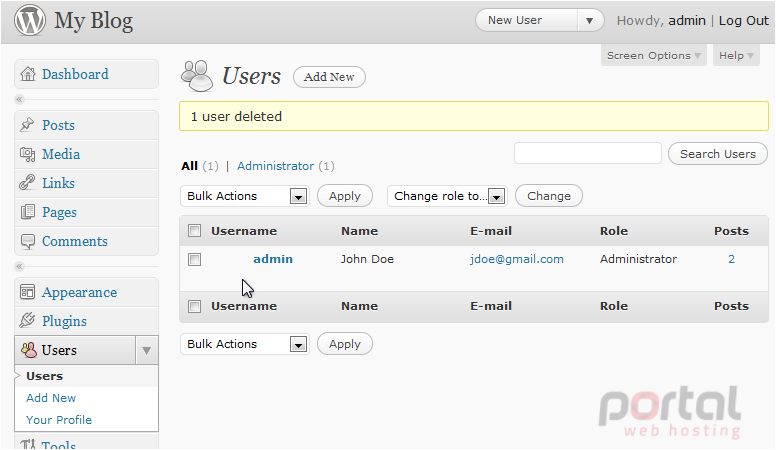Open the Screen Options tab
776x450 pixels.
pos(653,55)
